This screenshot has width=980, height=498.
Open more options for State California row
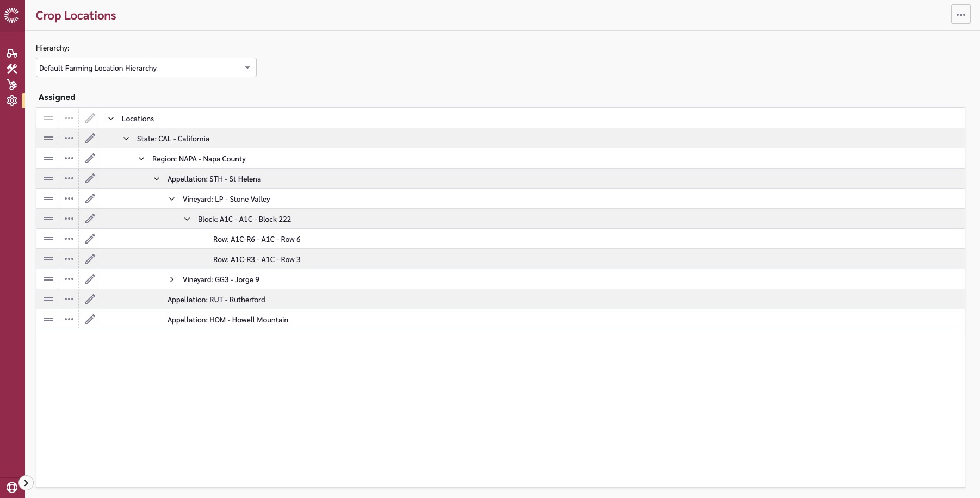pyautogui.click(x=69, y=139)
